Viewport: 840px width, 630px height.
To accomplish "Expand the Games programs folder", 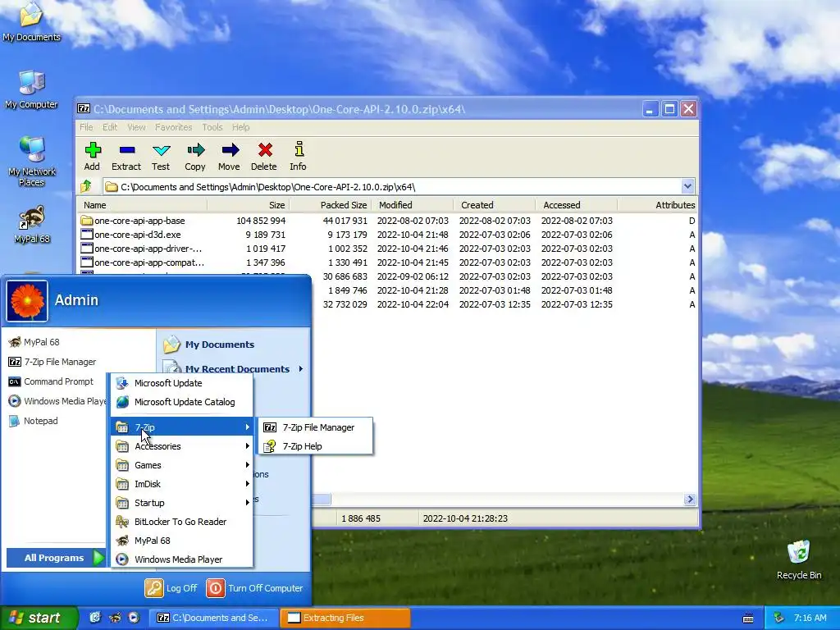I will (181, 465).
